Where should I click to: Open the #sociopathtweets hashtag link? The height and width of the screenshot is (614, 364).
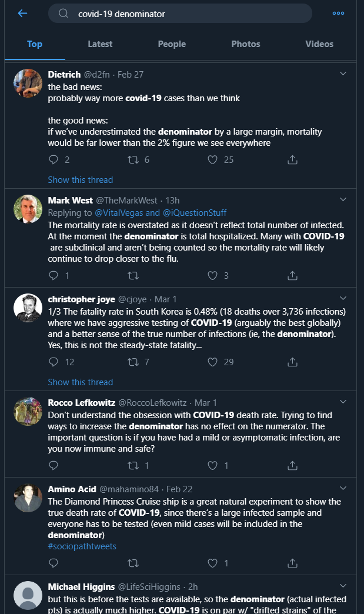click(82, 546)
